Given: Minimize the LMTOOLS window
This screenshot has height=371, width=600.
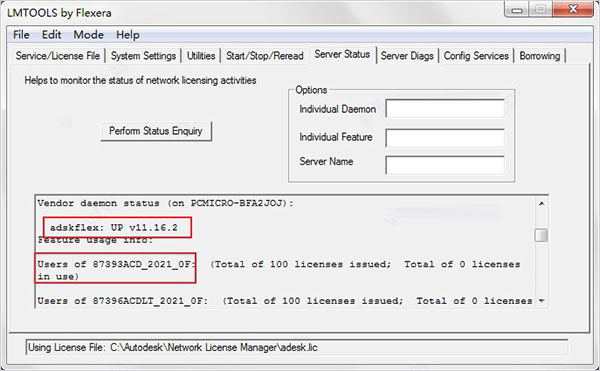Looking at the screenshot, I should click(517, 10).
